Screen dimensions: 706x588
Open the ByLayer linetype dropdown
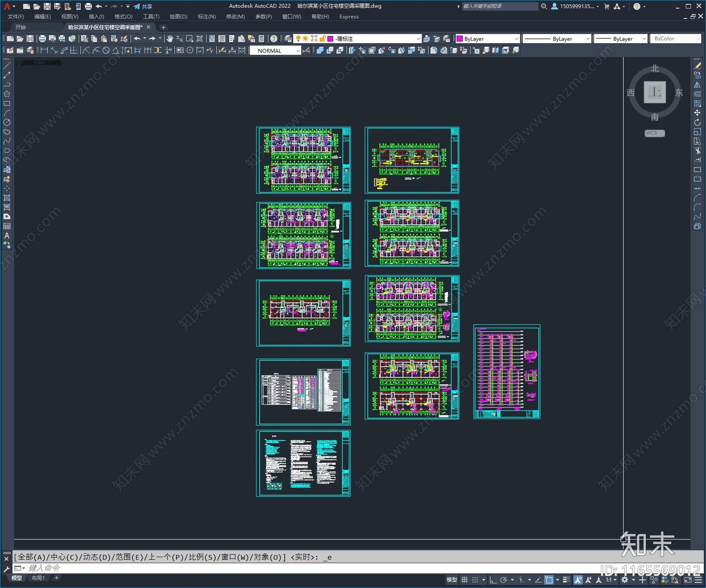click(x=557, y=39)
